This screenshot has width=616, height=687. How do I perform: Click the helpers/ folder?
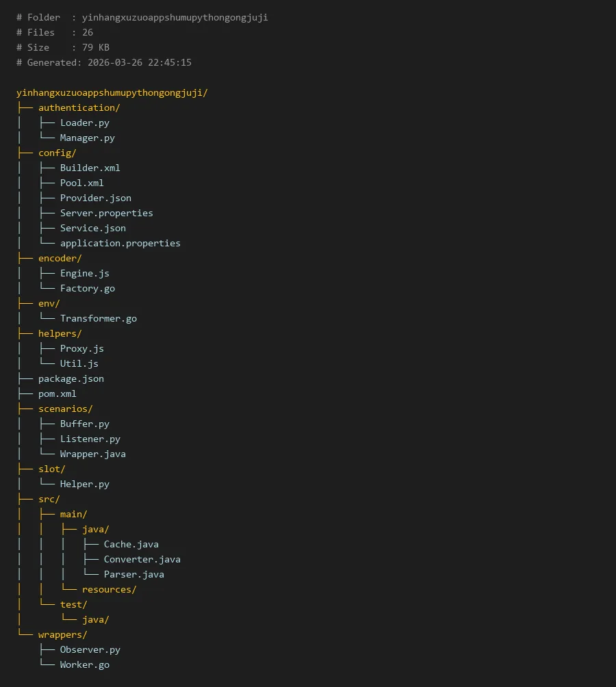click(x=60, y=333)
